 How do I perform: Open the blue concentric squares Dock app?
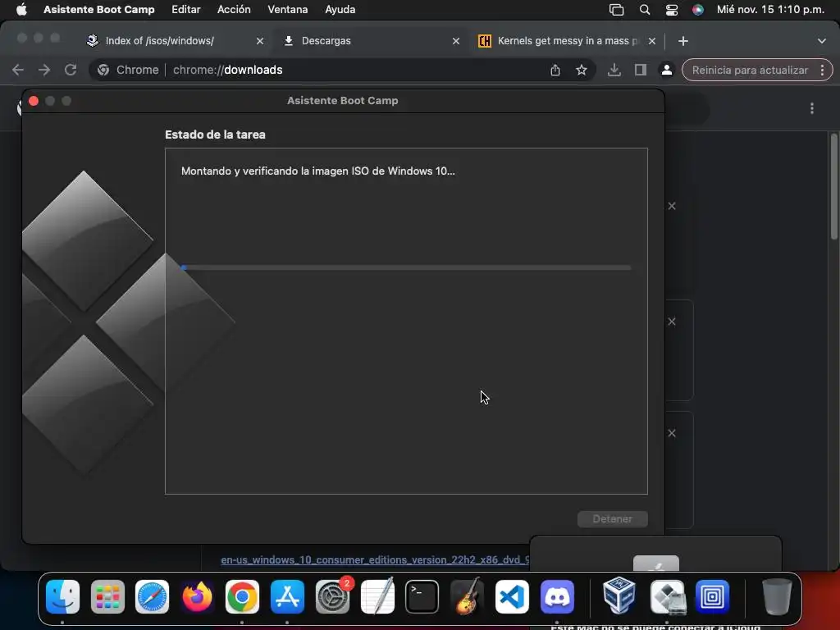[713, 597]
